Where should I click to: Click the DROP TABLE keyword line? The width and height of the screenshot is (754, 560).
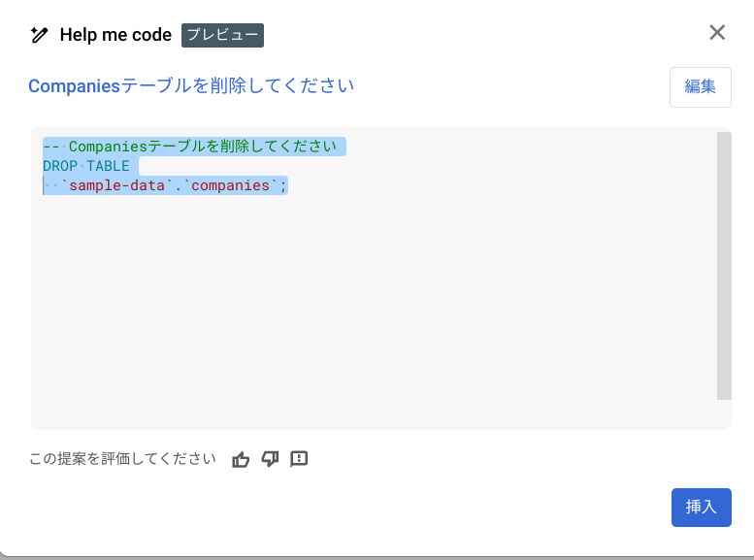coord(86,166)
